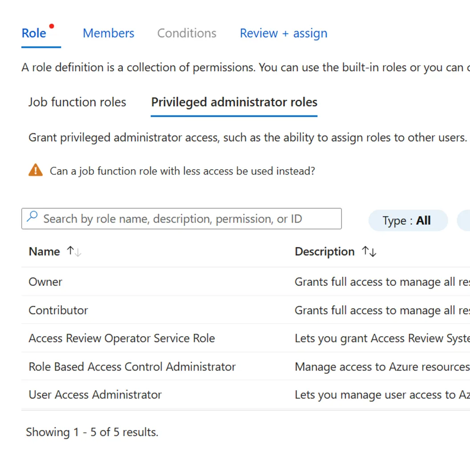Image resolution: width=470 pixels, height=476 pixels.
Task: Switch to the Members tab
Action: point(108,33)
